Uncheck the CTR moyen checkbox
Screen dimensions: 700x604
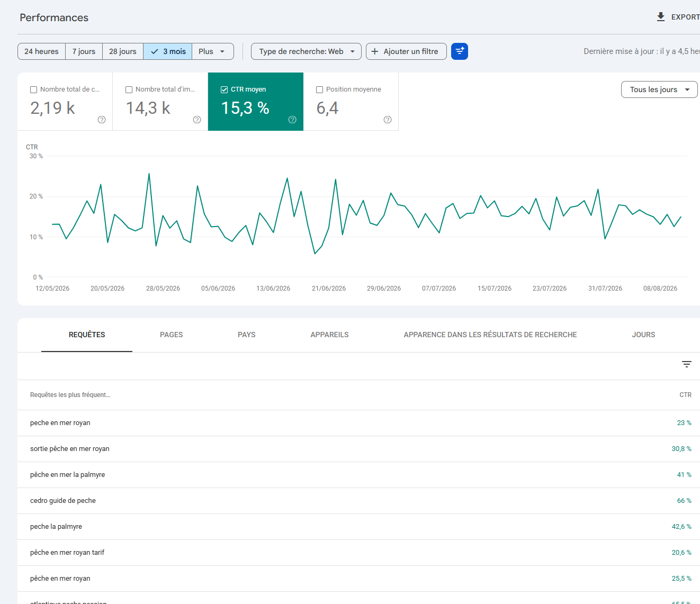pyautogui.click(x=224, y=89)
